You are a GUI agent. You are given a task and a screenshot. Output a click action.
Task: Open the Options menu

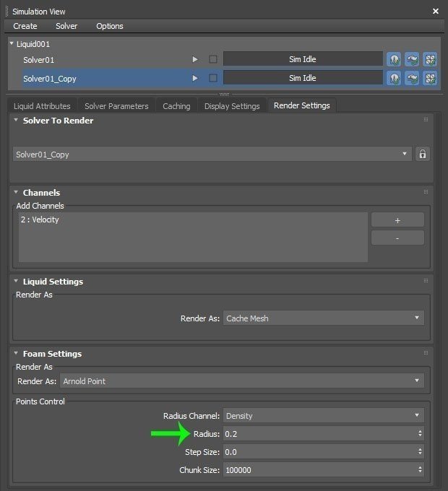pos(110,26)
